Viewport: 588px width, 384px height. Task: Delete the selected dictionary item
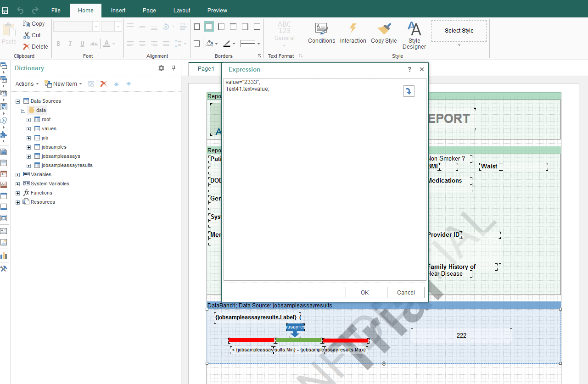[104, 84]
